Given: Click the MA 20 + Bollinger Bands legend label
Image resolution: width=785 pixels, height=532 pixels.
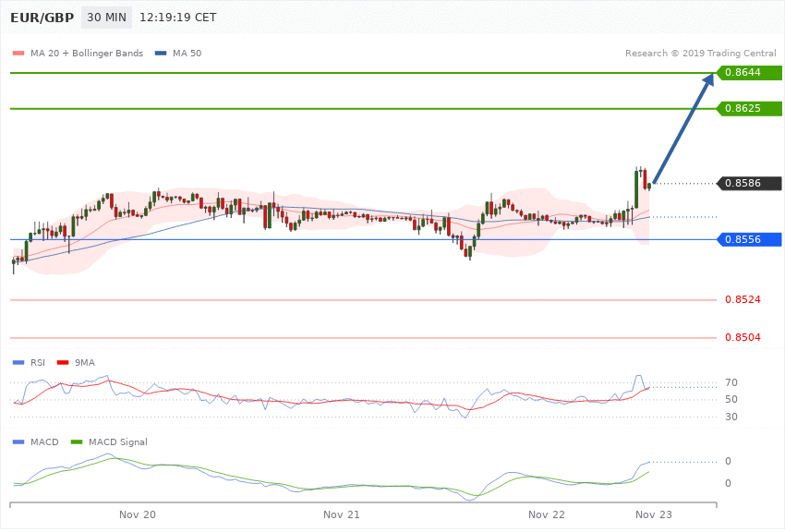Looking at the screenshot, I should [87, 53].
